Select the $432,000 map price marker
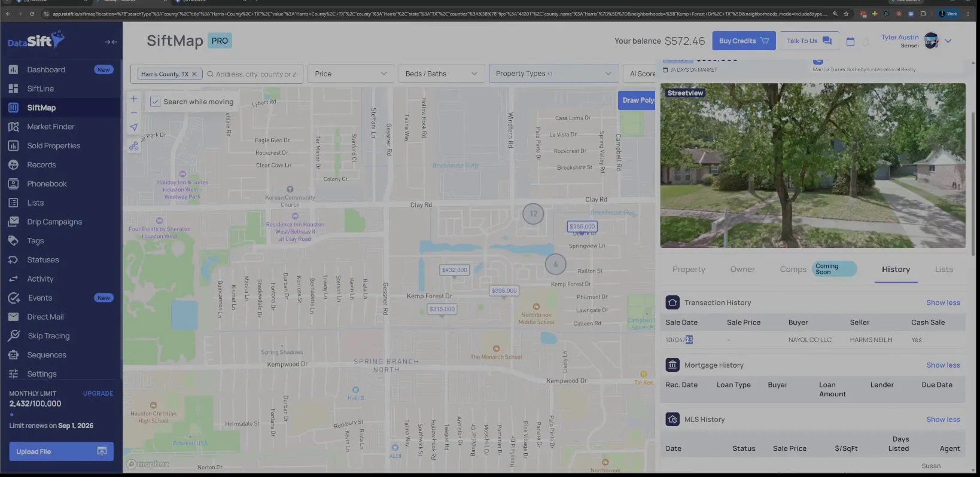 pos(454,270)
